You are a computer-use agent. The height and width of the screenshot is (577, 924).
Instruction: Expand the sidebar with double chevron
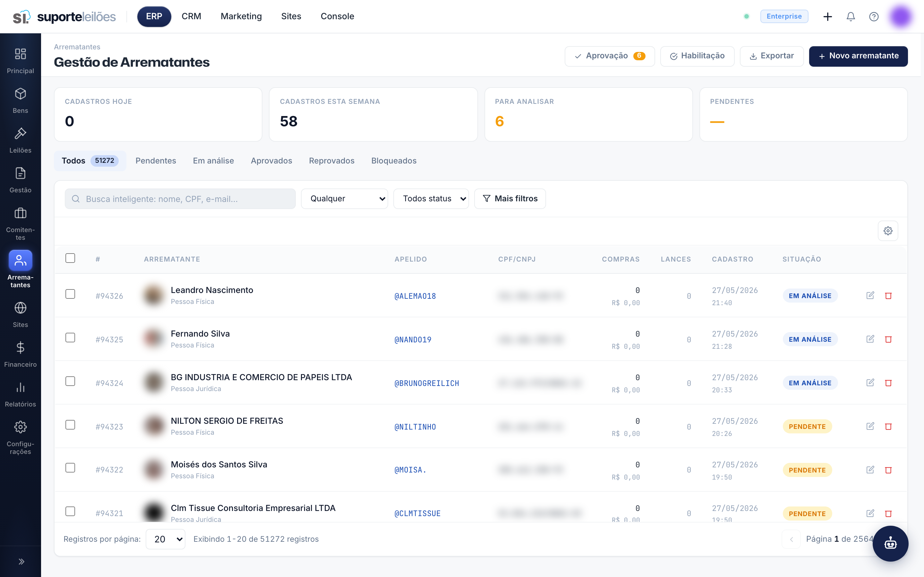pyautogui.click(x=21, y=561)
